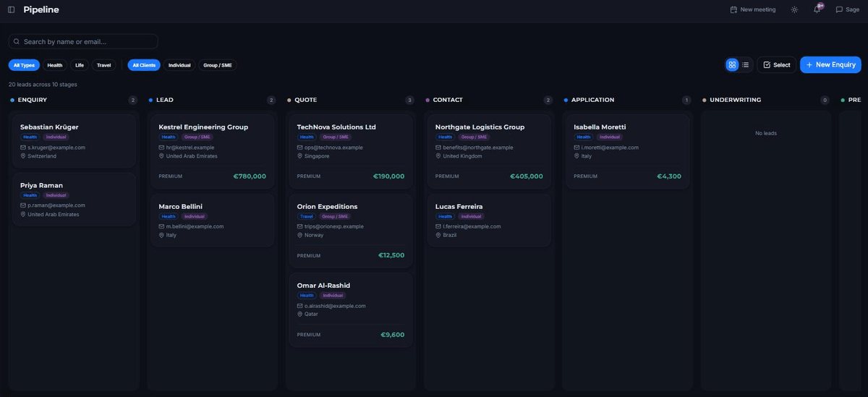Open the Priya Raman lead card

click(x=74, y=199)
